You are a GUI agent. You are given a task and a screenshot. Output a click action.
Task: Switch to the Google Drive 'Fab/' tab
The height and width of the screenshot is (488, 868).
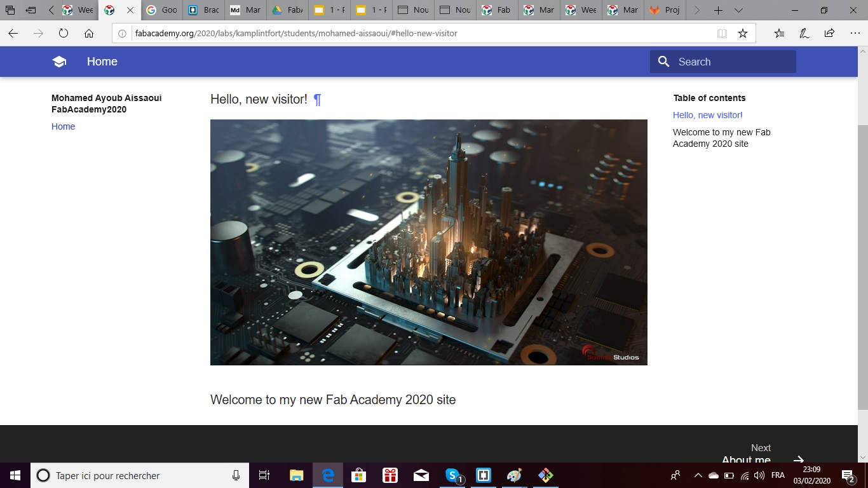coord(287,10)
